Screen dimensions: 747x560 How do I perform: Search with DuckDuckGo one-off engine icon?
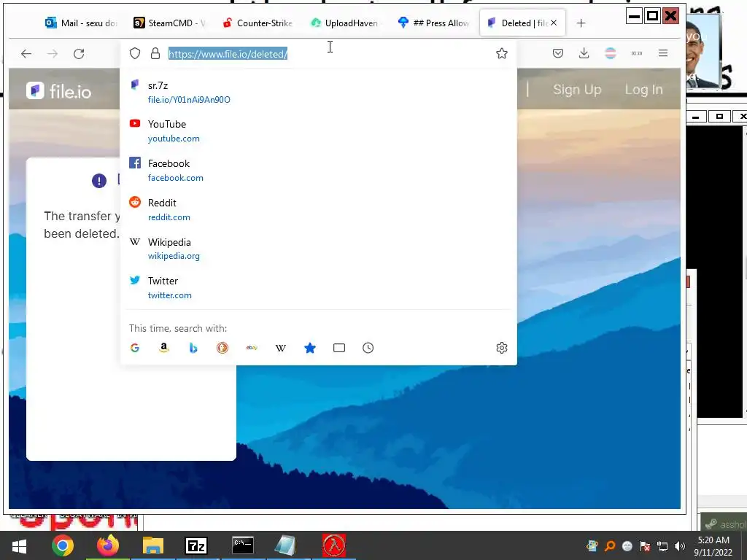pyautogui.click(x=222, y=348)
